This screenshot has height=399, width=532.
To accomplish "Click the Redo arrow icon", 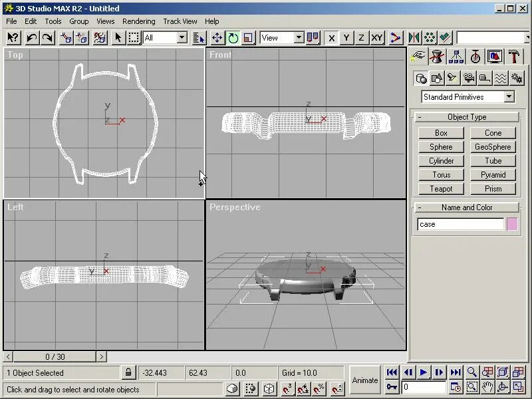I will coord(47,38).
